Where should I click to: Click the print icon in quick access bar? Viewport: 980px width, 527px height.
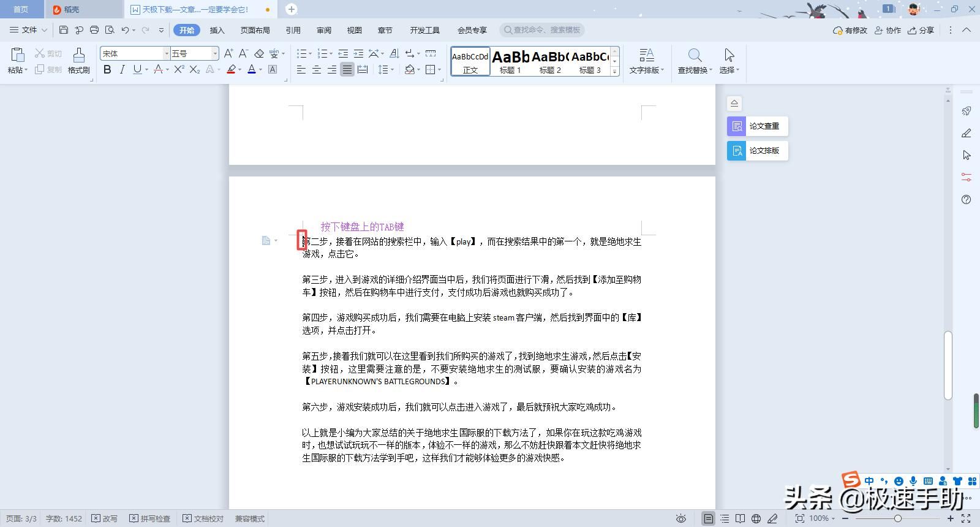[x=94, y=29]
